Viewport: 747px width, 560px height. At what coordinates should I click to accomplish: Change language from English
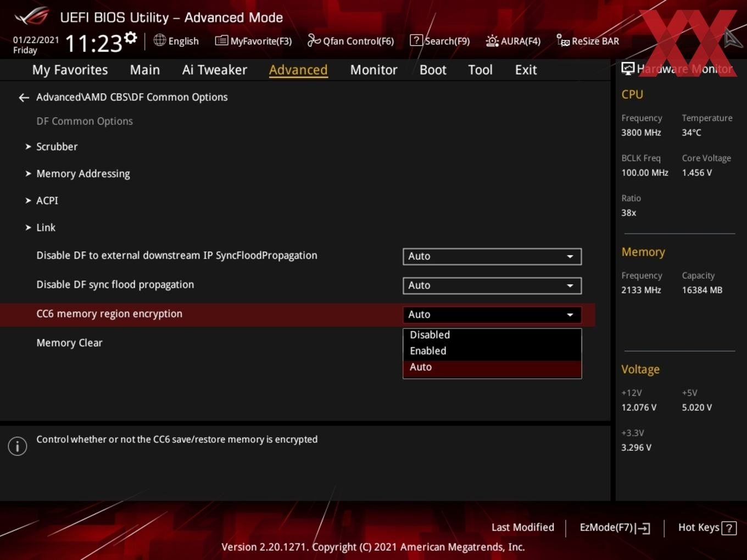click(176, 41)
